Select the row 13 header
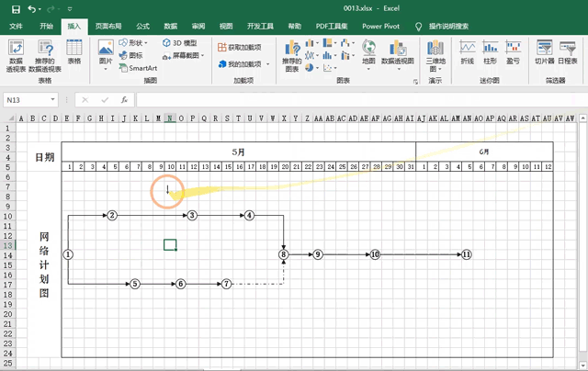The width and height of the screenshot is (588, 371). [x=7, y=245]
